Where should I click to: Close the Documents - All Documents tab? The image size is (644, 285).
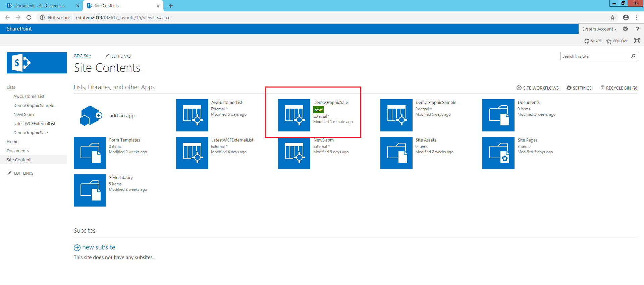pos(77,6)
